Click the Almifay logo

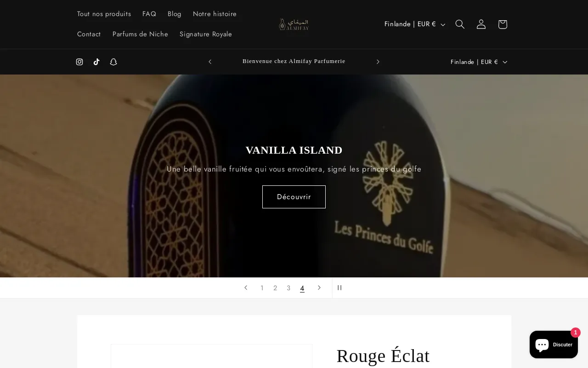pyautogui.click(x=294, y=24)
